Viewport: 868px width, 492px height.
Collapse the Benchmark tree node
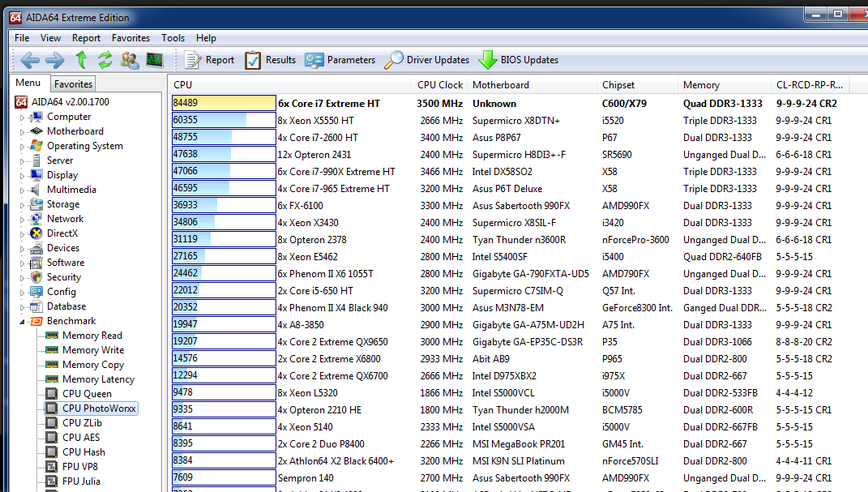click(22, 322)
